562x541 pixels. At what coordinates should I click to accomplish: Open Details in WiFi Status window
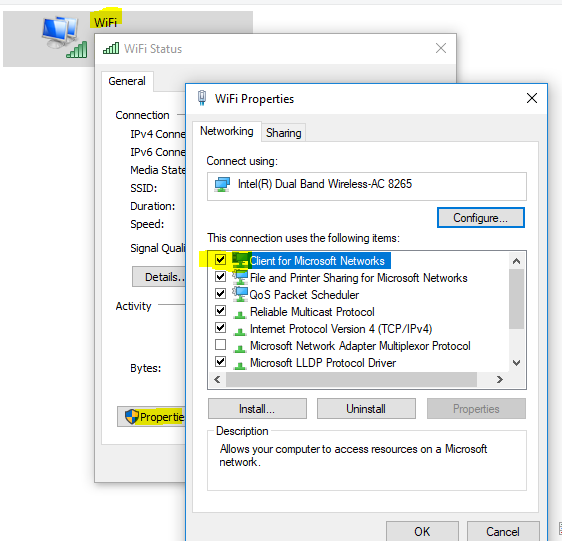tap(159, 277)
